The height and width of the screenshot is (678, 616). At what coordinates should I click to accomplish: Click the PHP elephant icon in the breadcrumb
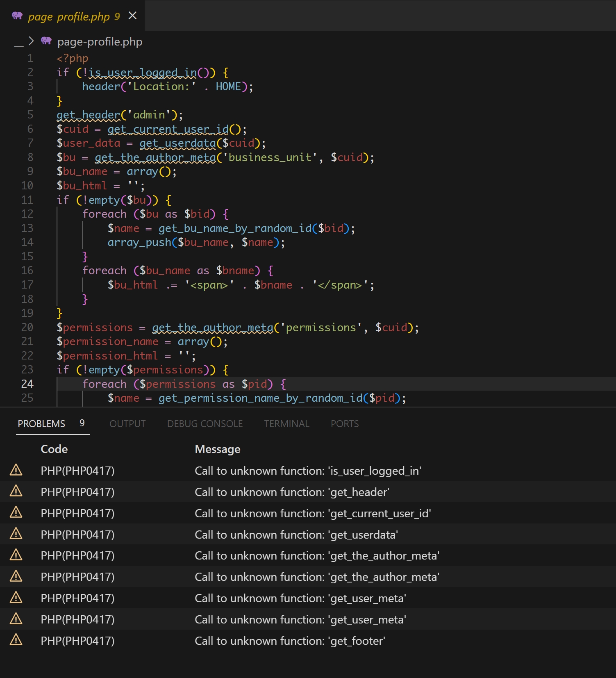point(46,41)
